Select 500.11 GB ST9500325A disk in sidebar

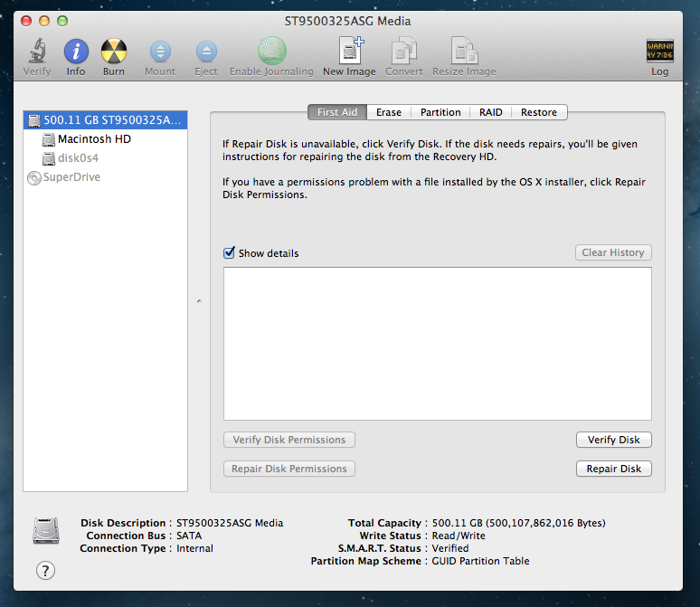105,120
